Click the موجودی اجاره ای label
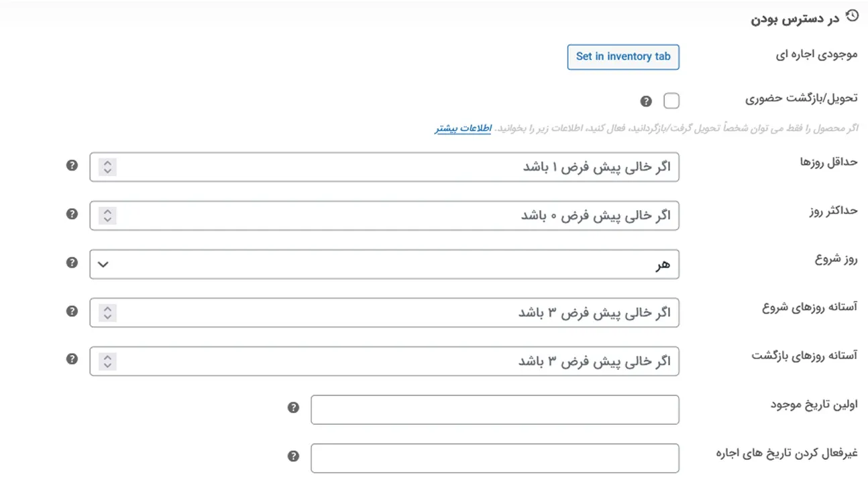Screen dimensions: 868x482 click(x=816, y=54)
